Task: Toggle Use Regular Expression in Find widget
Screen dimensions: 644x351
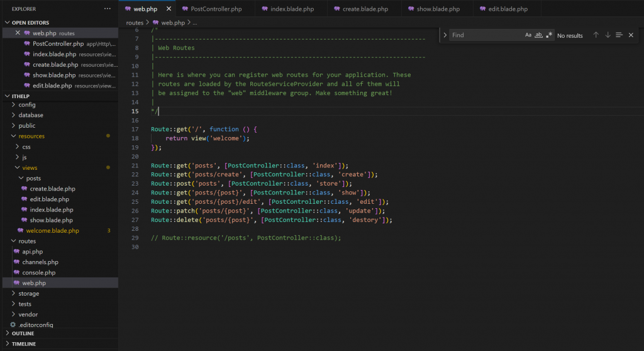Action: click(x=548, y=35)
